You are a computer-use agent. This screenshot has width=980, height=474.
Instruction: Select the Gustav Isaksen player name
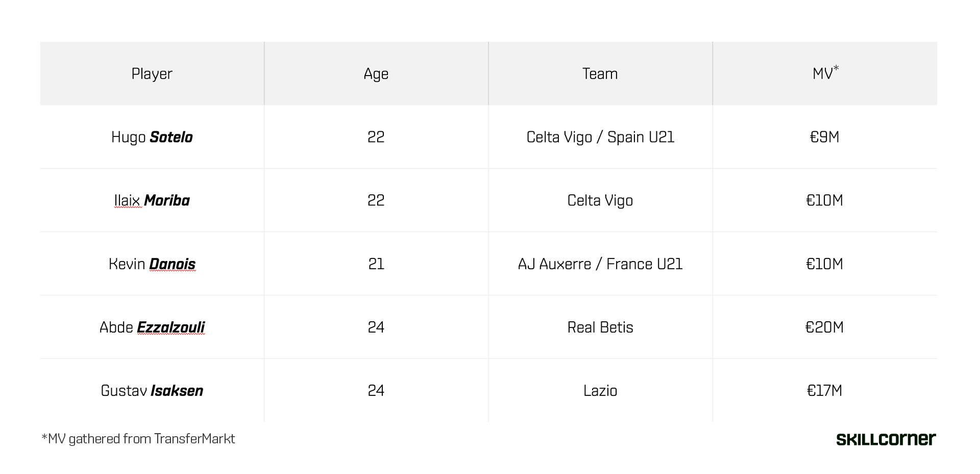152,390
